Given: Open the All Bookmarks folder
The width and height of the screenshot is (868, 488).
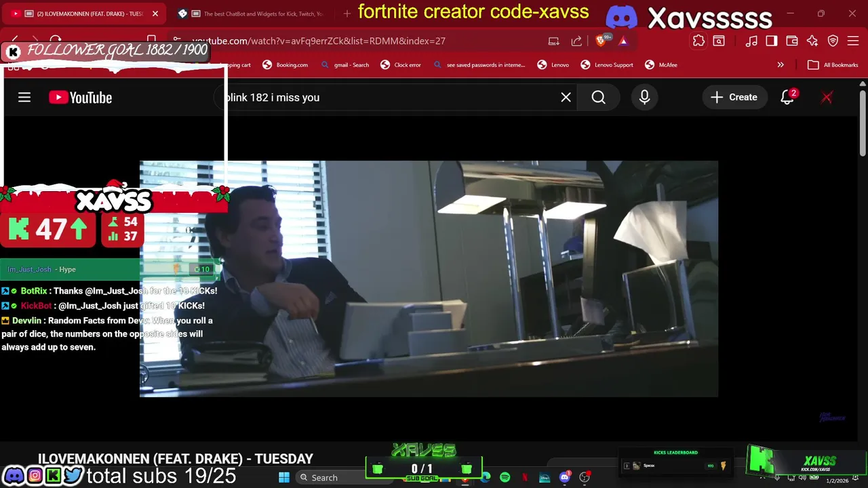Looking at the screenshot, I should pos(833,65).
